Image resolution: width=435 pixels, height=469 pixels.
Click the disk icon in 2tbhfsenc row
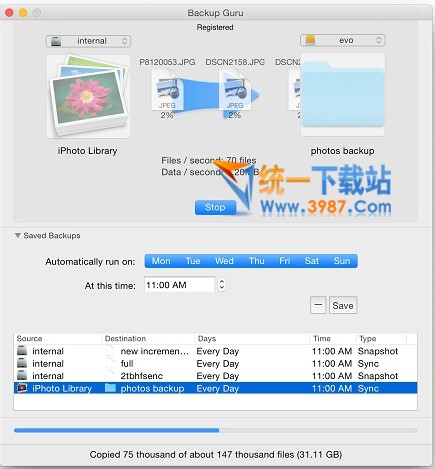pyautogui.click(x=22, y=375)
